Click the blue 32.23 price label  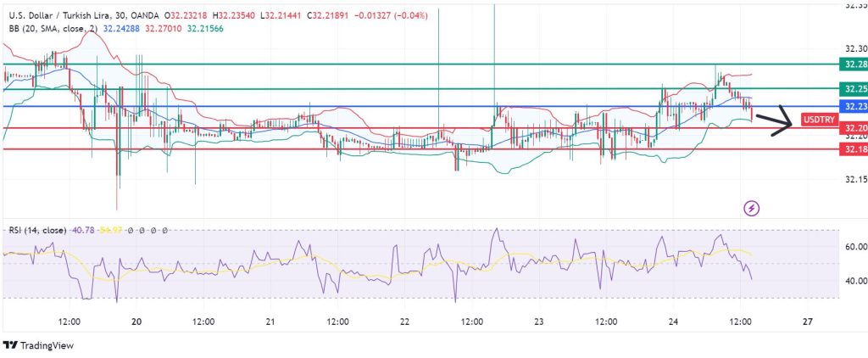click(x=854, y=106)
